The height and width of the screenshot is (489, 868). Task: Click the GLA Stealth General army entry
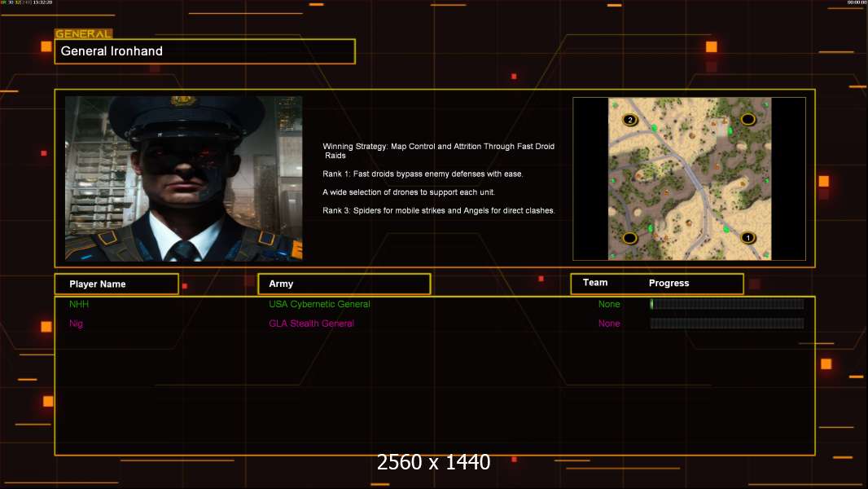[311, 324]
